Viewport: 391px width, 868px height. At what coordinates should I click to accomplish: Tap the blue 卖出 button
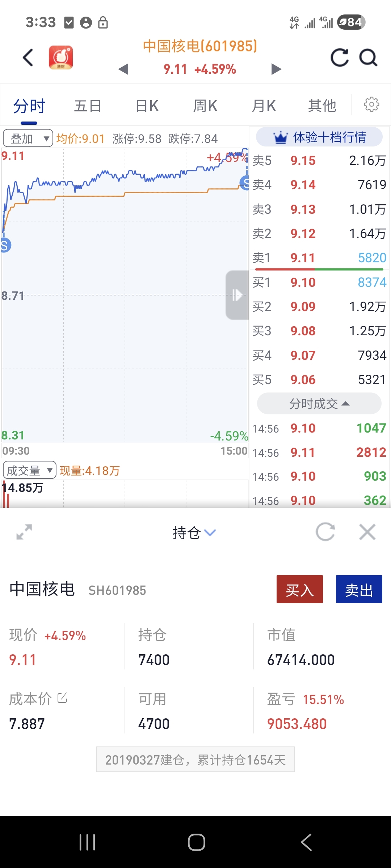tap(359, 589)
